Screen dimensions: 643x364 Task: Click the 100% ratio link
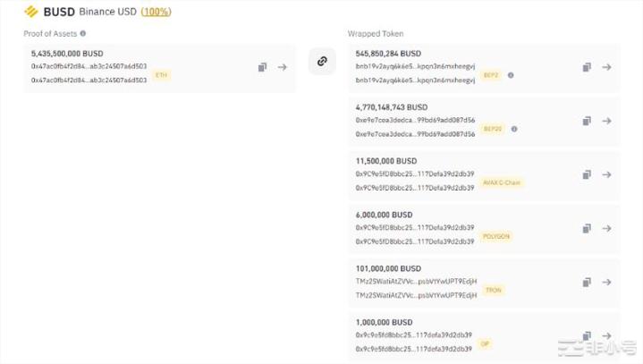click(x=155, y=12)
